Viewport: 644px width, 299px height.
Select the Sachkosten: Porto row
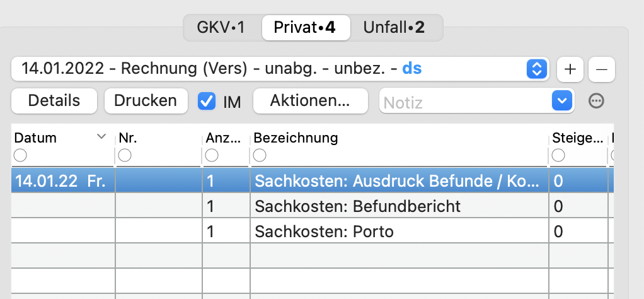pyautogui.click(x=313, y=232)
